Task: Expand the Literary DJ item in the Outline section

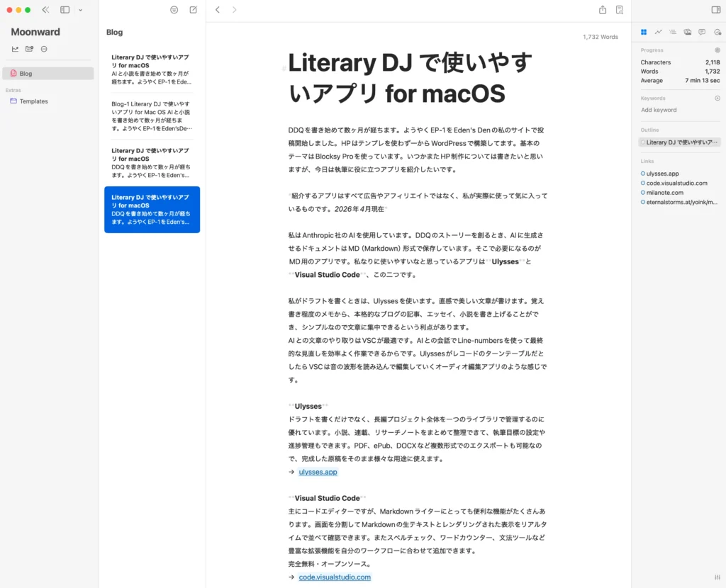Action: click(x=642, y=143)
